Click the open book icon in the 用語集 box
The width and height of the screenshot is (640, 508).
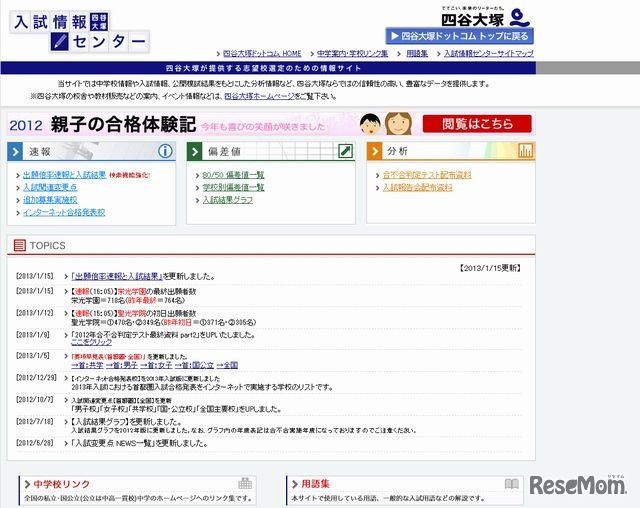pyautogui.click(x=512, y=484)
